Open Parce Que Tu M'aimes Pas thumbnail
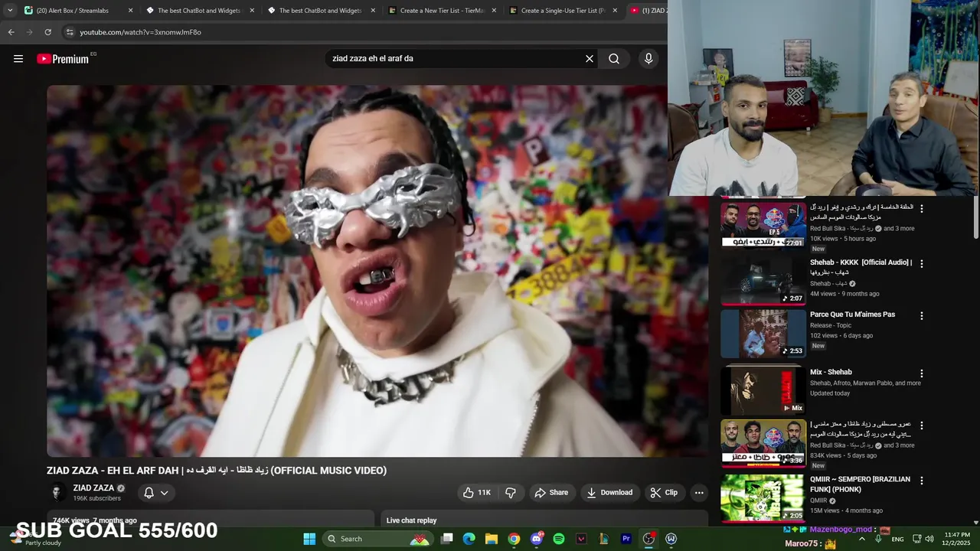980x551 pixels. [763, 333]
